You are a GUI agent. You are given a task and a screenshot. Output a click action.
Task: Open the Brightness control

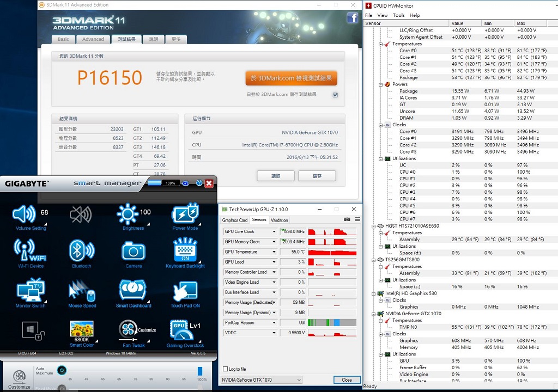point(128,214)
